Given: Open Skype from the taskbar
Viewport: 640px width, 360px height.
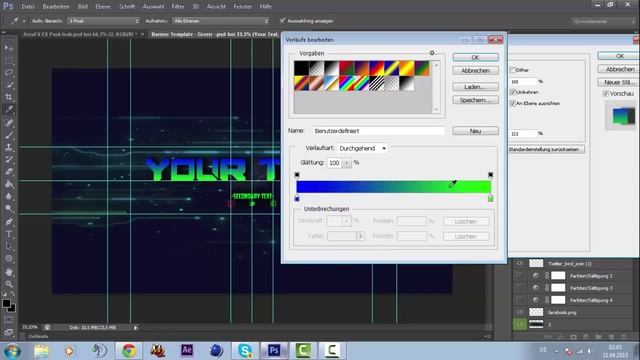Looking at the screenshot, I should pos(244,350).
